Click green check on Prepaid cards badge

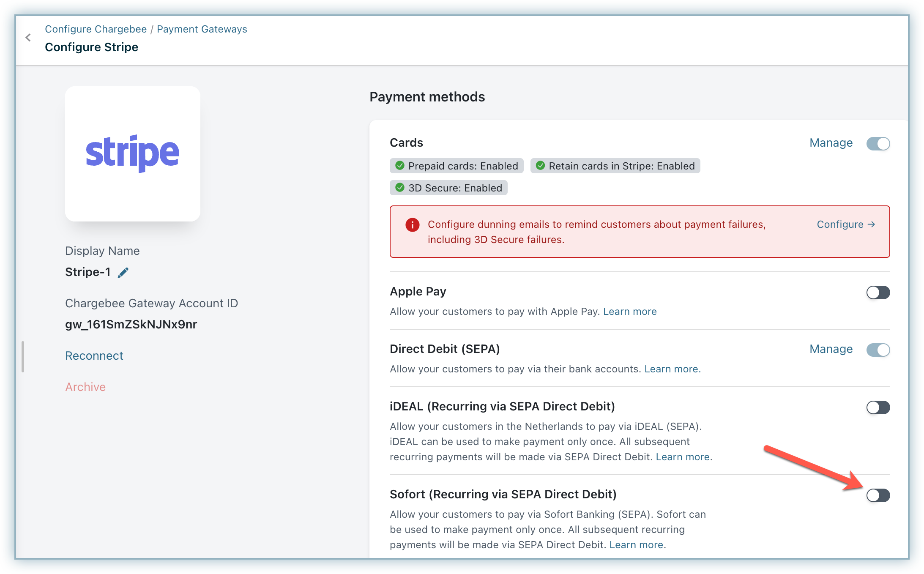pos(399,166)
